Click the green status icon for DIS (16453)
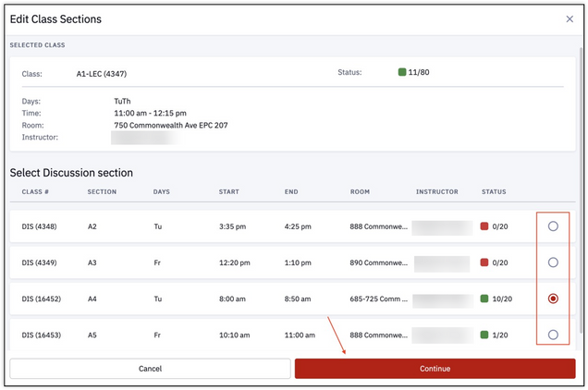 point(484,335)
